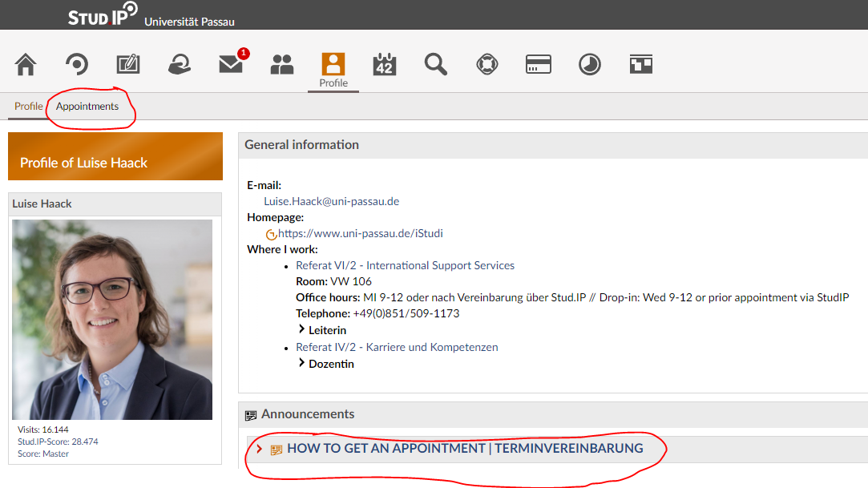The image size is (868, 488).
Task: Open the Courses icon in navigation
Action: click(x=77, y=64)
